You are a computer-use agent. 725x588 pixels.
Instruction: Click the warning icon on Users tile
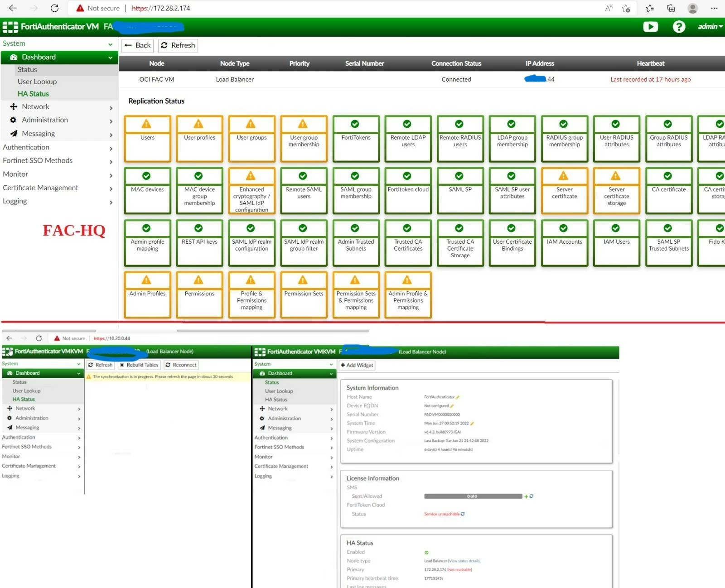click(146, 124)
